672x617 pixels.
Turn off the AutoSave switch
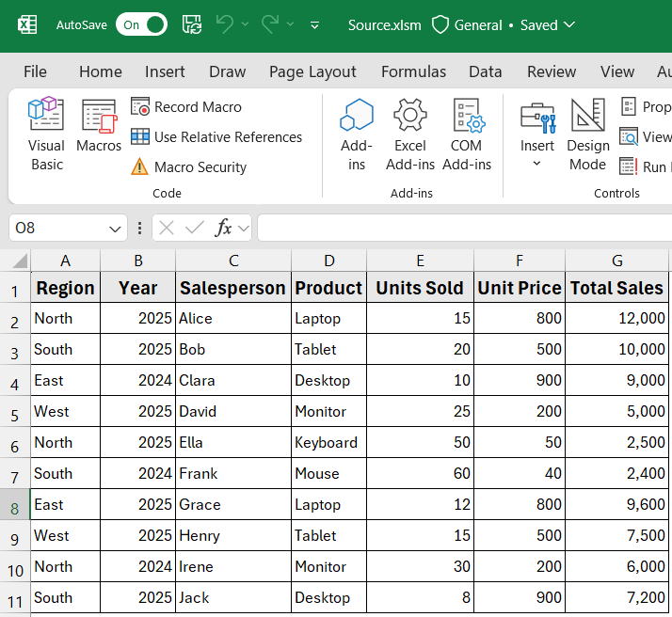141,25
